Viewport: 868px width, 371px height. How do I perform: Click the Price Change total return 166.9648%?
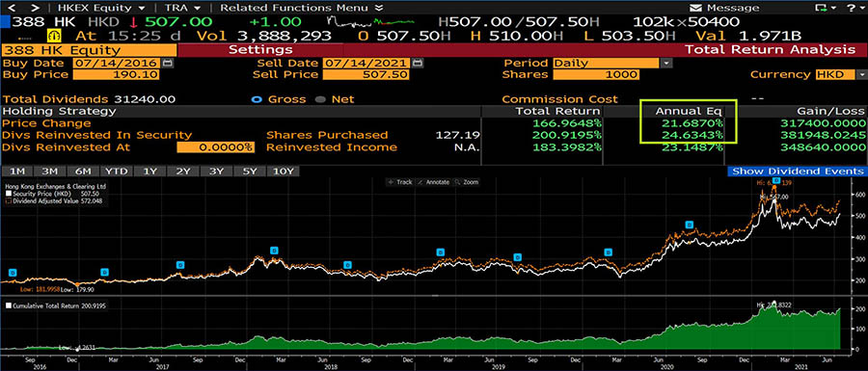[566, 123]
